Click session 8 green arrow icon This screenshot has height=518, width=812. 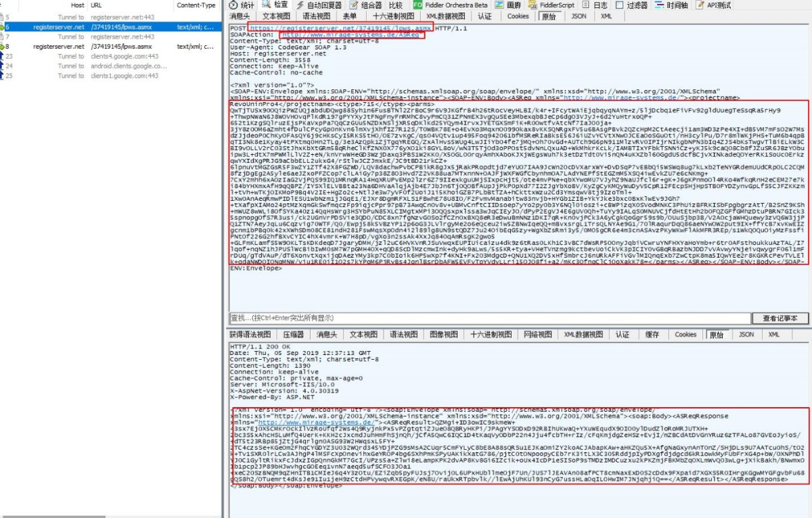pos(2,47)
